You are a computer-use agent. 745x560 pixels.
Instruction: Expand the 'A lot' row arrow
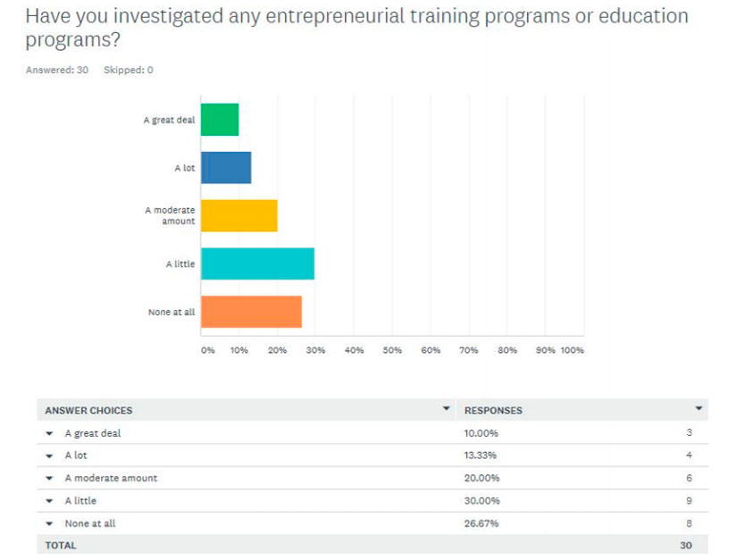pyautogui.click(x=50, y=456)
